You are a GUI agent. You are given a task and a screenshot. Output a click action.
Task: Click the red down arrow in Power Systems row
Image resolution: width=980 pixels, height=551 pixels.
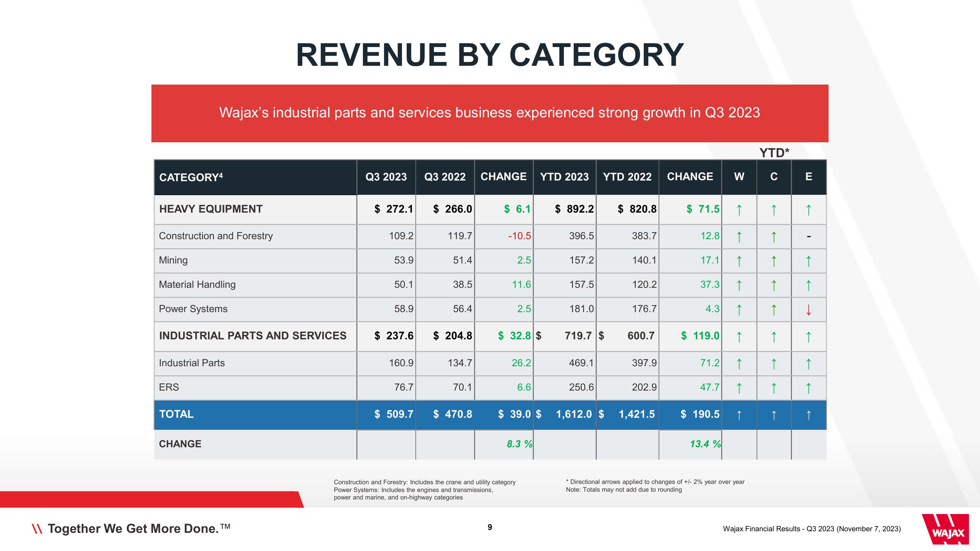tap(809, 310)
